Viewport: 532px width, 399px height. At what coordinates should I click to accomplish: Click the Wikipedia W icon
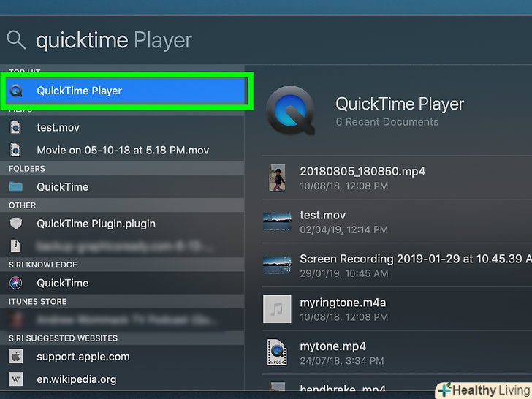[x=15, y=379]
